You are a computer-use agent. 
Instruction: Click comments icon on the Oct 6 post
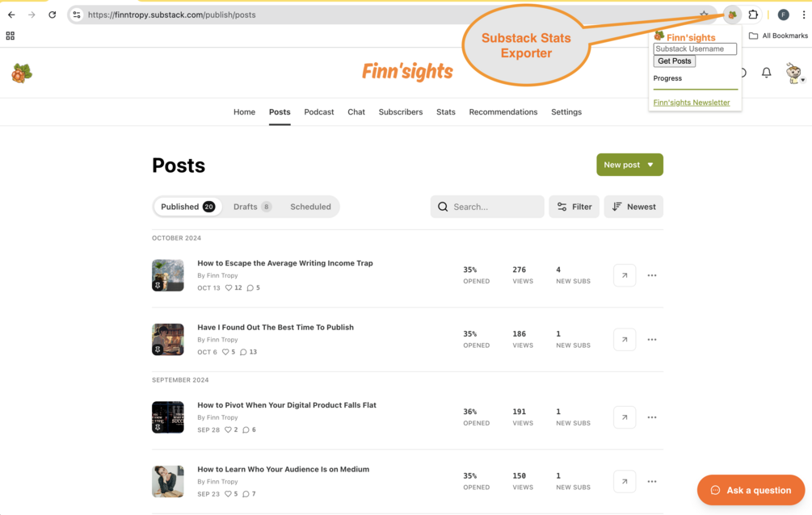click(243, 352)
